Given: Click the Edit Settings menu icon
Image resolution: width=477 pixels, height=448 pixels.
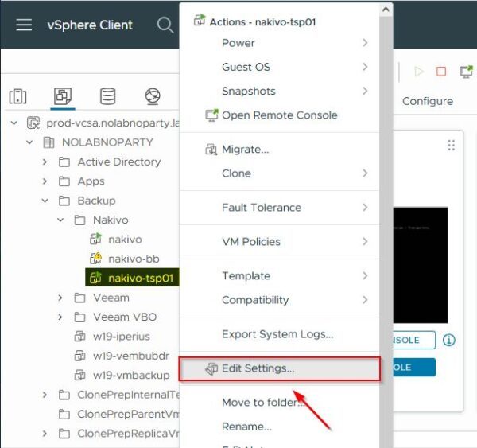Looking at the screenshot, I should (x=211, y=368).
